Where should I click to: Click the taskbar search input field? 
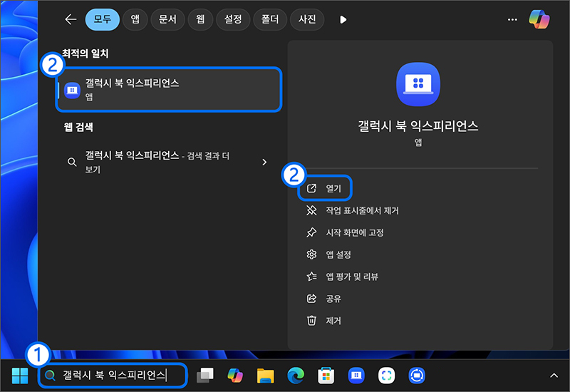pyautogui.click(x=113, y=376)
